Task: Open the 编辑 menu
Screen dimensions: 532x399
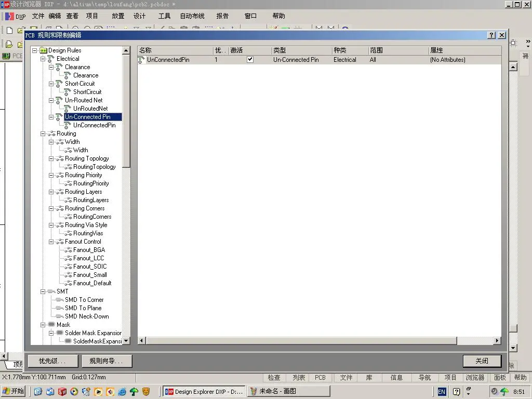Action: (55, 16)
